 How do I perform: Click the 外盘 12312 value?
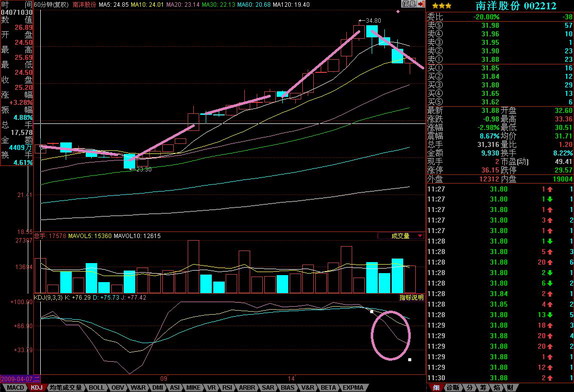489,179
